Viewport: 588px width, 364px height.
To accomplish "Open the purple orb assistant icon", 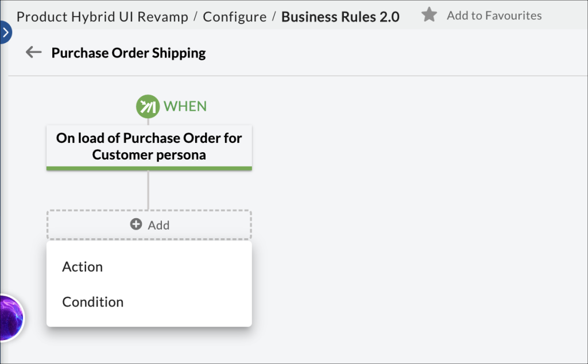I will coord(10,317).
